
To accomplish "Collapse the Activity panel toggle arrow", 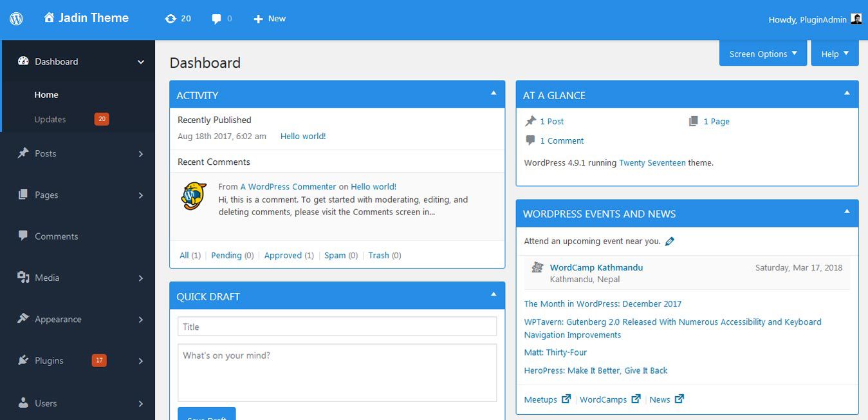I will 494,93.
